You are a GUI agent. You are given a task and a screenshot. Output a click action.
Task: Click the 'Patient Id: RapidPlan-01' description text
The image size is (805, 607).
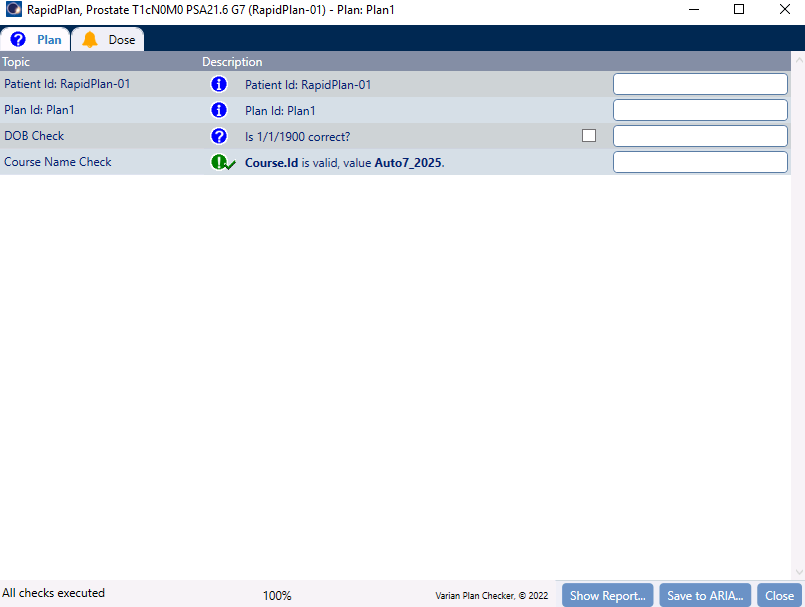point(308,85)
